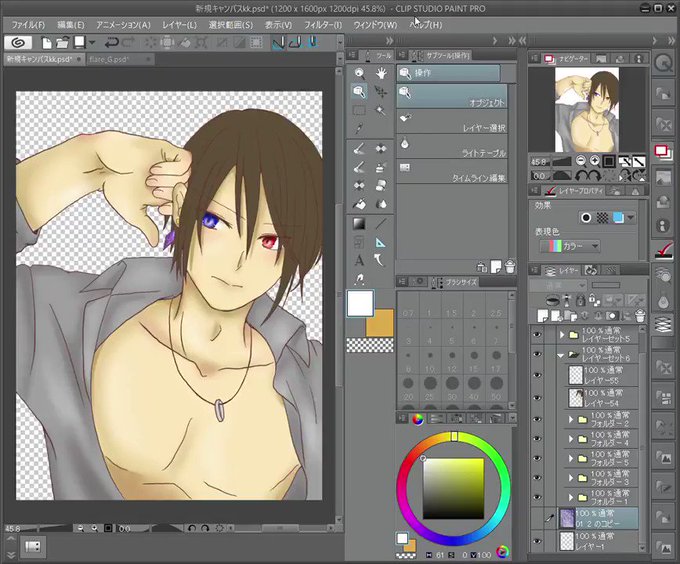This screenshot has height=564, width=680.
Task: Hide レイヤーセット5 with eye icon
Action: [x=537, y=334]
